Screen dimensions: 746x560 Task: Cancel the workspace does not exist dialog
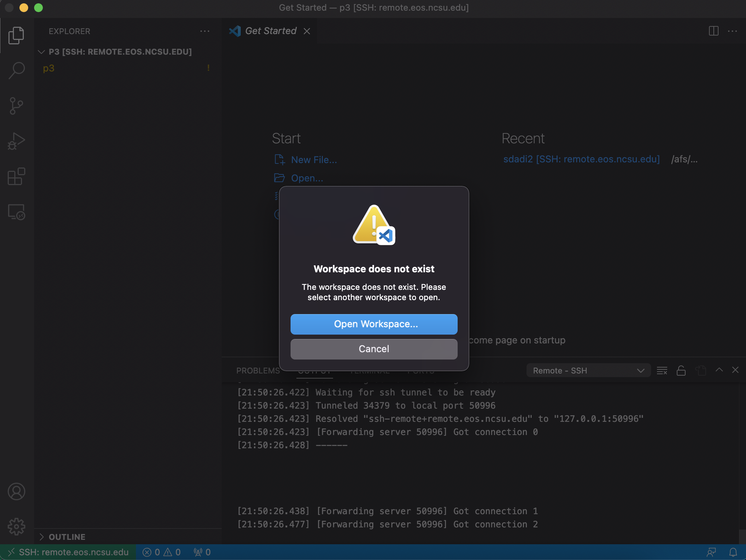pos(374,349)
